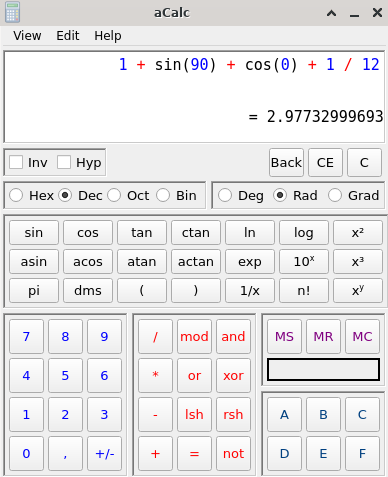This screenshot has height=477, width=388.
Task: Click the log button
Action: click(304, 233)
